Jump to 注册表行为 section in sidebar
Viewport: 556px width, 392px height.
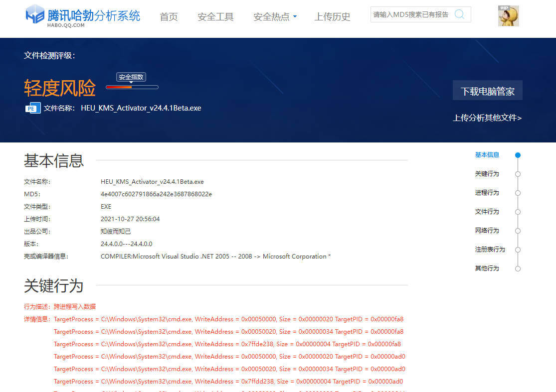pos(490,249)
